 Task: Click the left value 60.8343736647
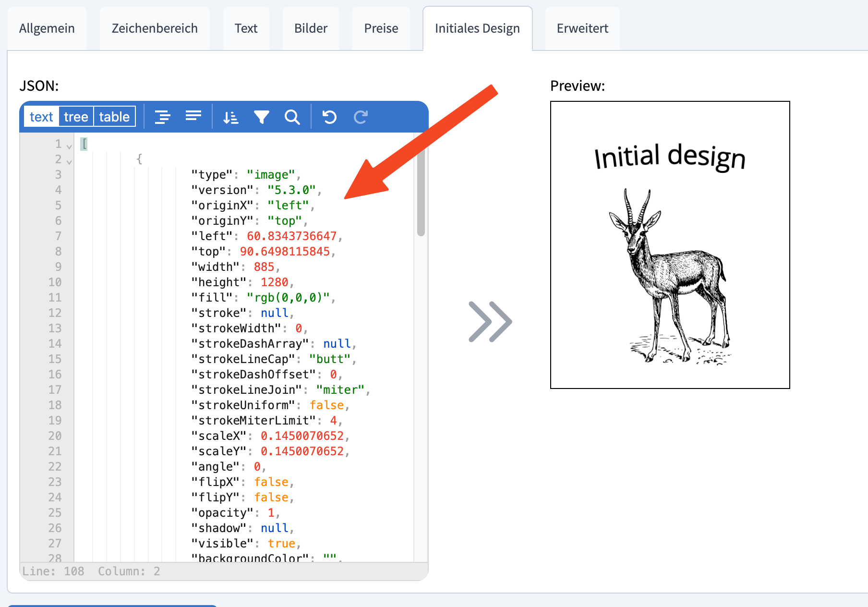pos(292,236)
